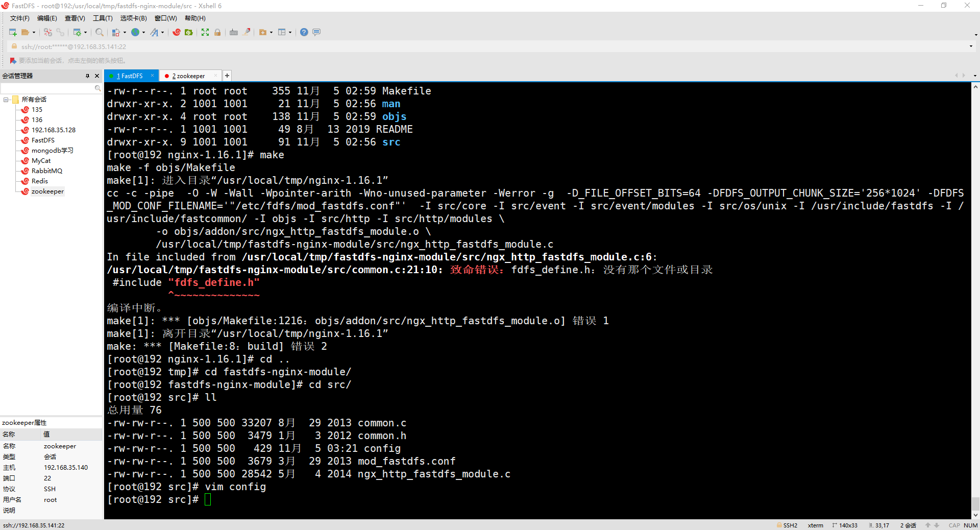Expand the Font dropdown arrow

163,32
